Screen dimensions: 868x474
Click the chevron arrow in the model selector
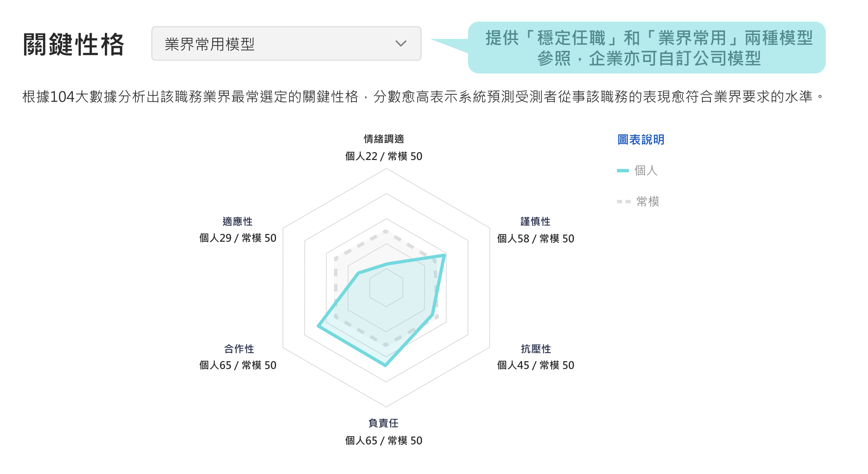pyautogui.click(x=401, y=44)
